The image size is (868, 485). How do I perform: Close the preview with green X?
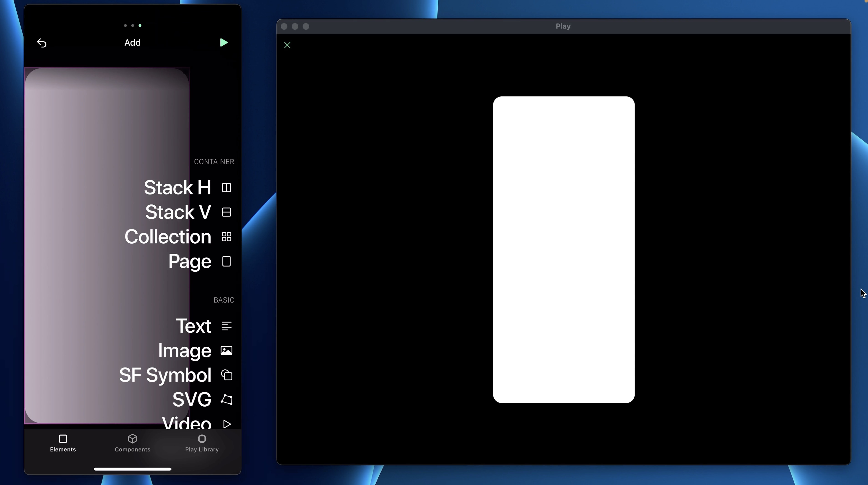pos(287,45)
